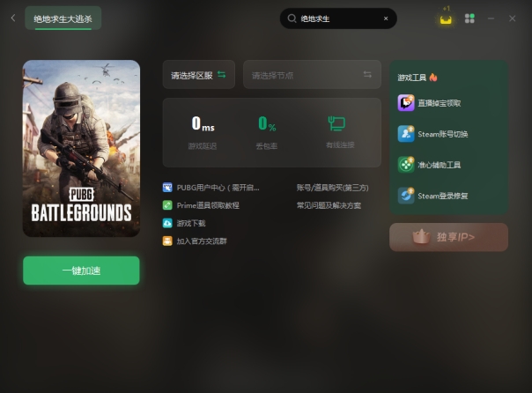Open the 准心辅助工具 tool
Screen dimensions: 532x393
click(x=439, y=165)
